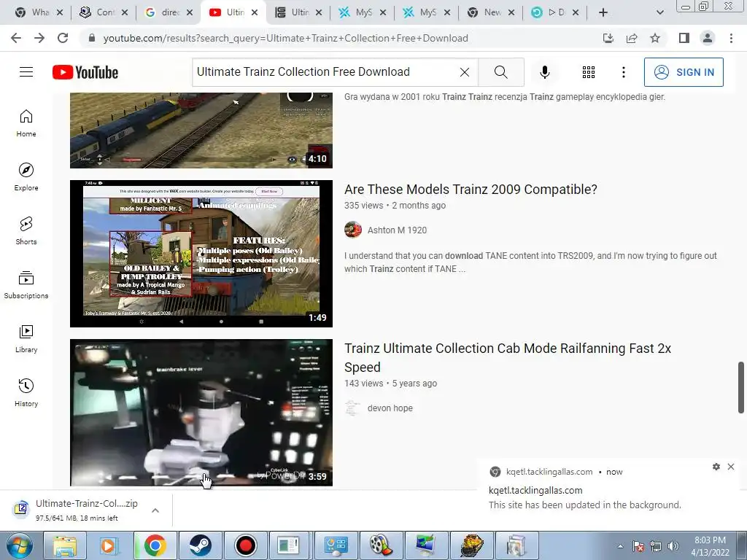The width and height of the screenshot is (747, 560).
Task: Open 'Are These Models Trainz 2009 Compatible?' title
Action: point(471,190)
